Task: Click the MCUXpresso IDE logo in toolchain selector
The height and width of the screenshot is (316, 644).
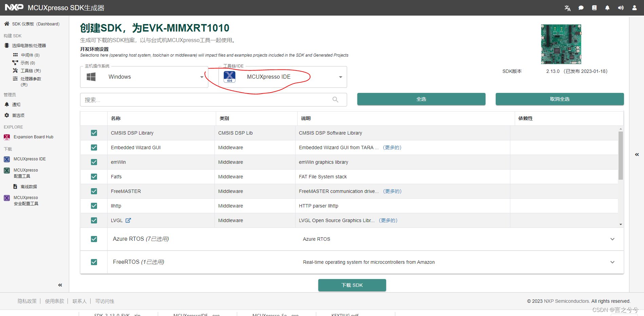Action: [x=230, y=77]
